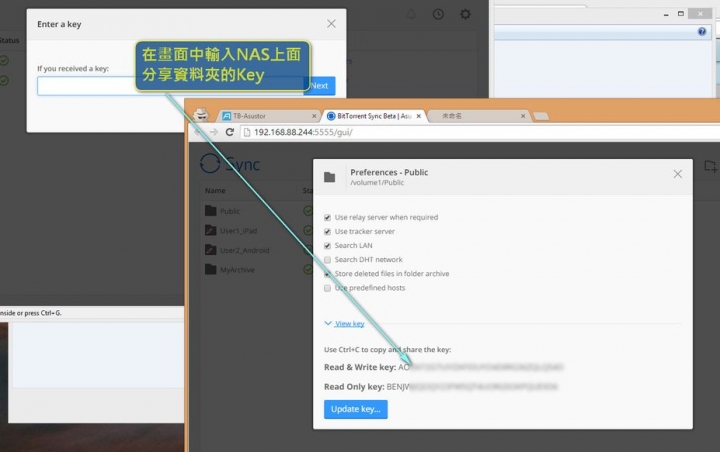The height and width of the screenshot is (452, 720).
Task: Click the Update key... button
Action: pyautogui.click(x=355, y=409)
